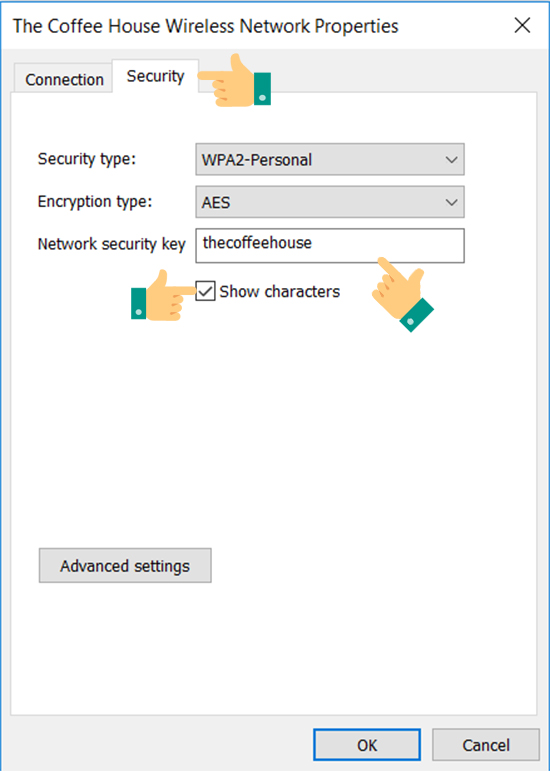Click the chevron arrow on AES dropdown
This screenshot has width=550, height=771.
pyautogui.click(x=451, y=203)
